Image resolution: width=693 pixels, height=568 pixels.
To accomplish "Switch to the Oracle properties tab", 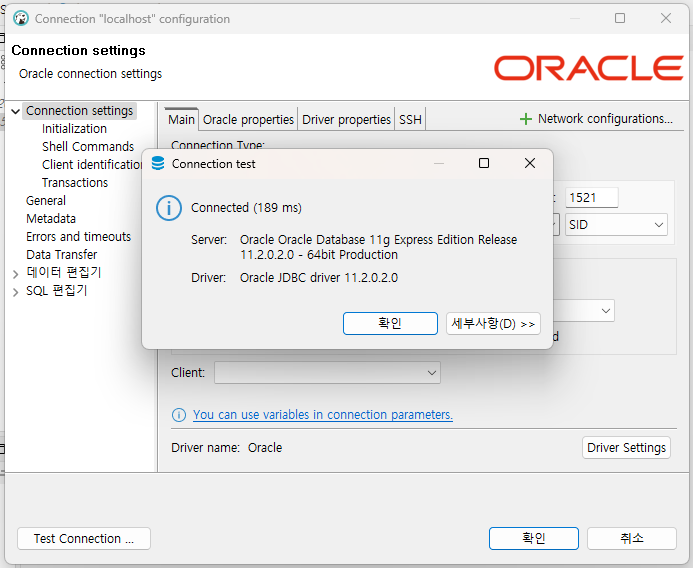I will pos(248,119).
